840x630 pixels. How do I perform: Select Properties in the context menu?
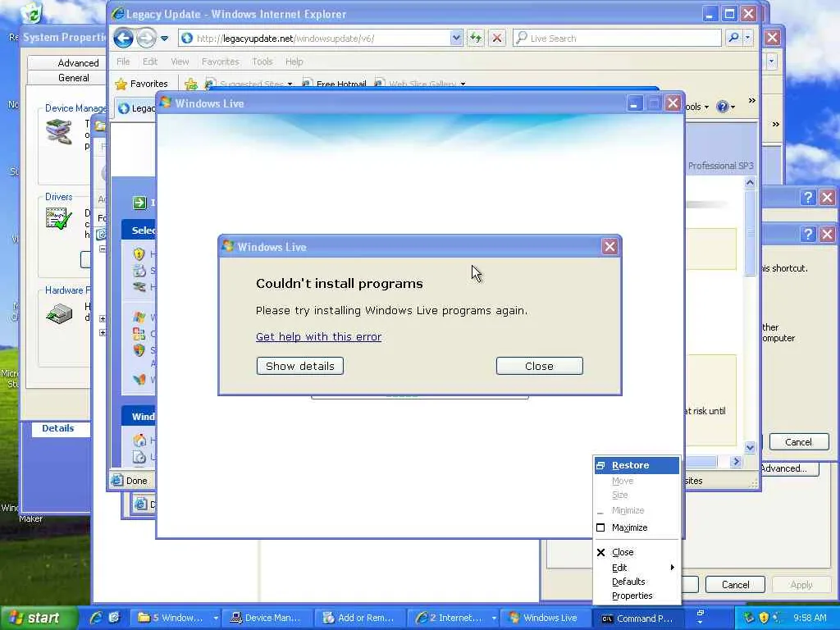(x=637, y=596)
